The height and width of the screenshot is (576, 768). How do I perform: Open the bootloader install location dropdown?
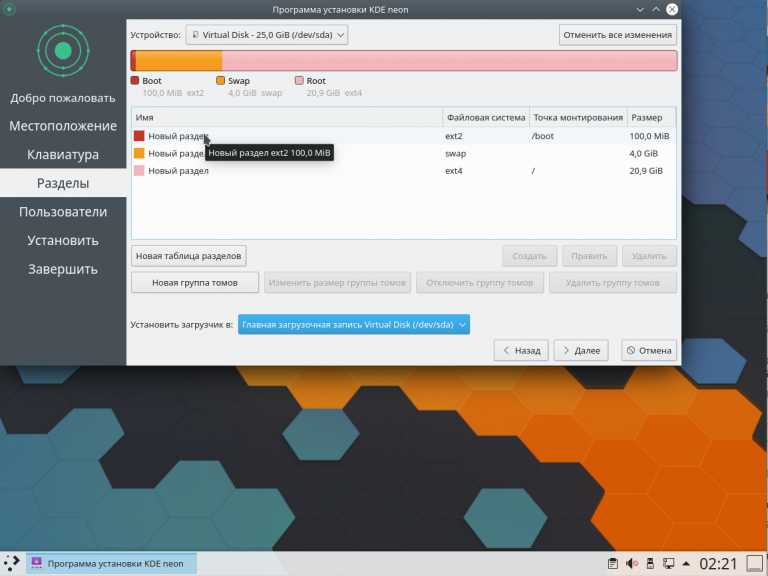click(354, 325)
